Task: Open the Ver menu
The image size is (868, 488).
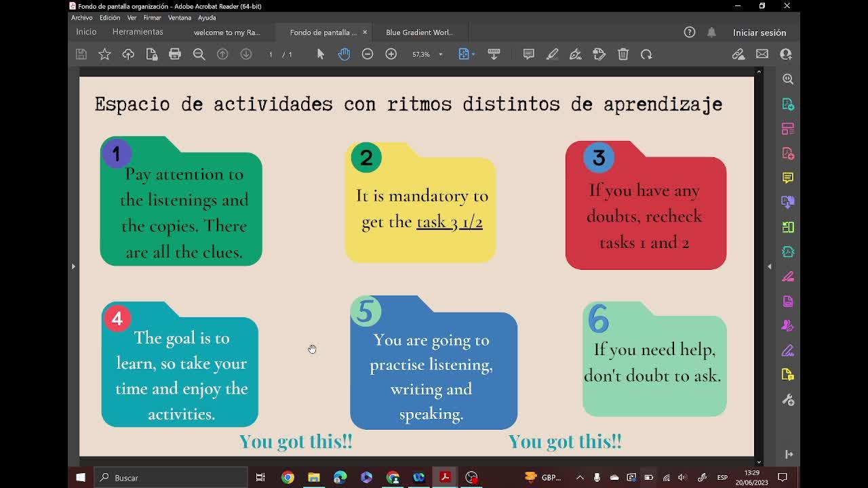Action: click(132, 18)
